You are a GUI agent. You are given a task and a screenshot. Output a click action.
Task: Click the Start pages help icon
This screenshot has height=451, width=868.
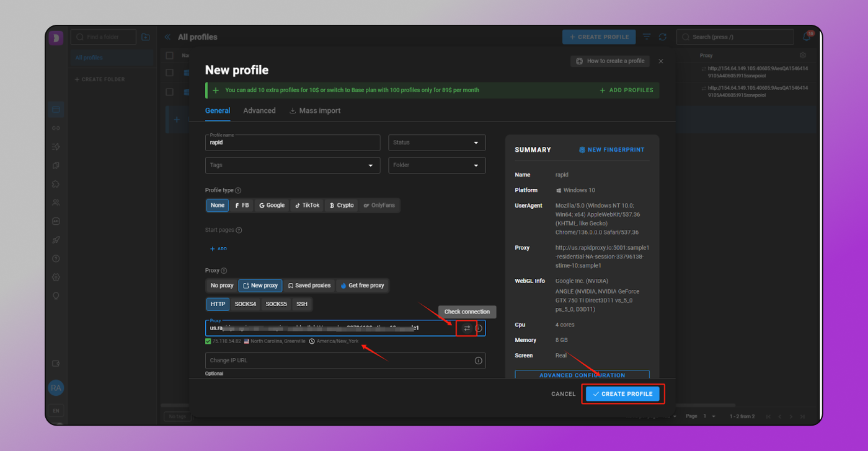pyautogui.click(x=239, y=230)
